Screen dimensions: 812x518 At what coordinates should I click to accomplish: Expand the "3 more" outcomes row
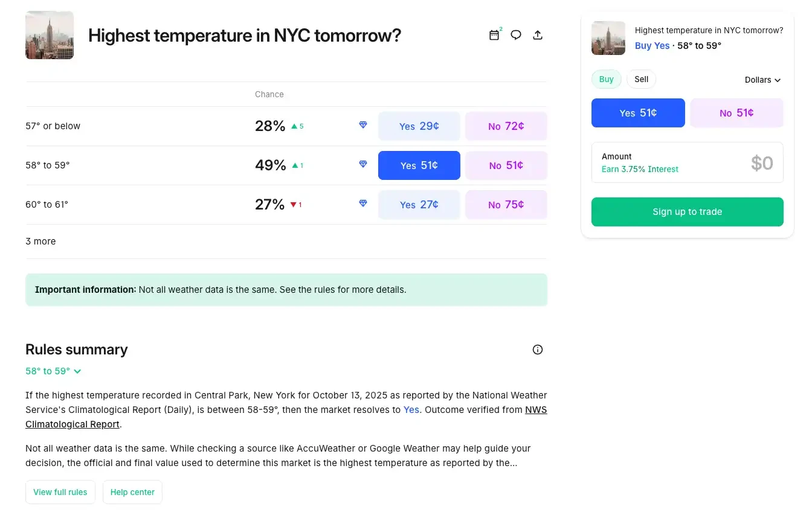[x=40, y=241]
